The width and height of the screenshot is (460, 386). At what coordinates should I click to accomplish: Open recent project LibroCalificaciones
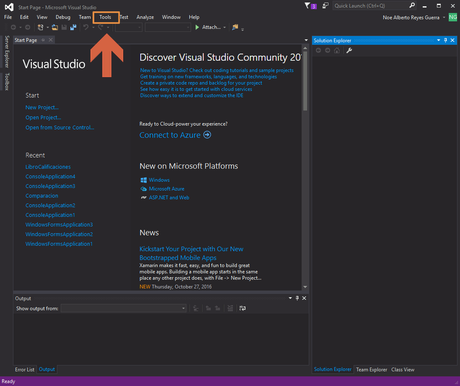[48, 167]
